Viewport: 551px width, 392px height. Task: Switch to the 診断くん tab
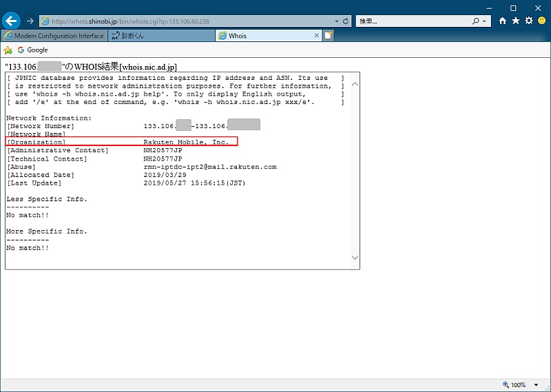pos(161,36)
